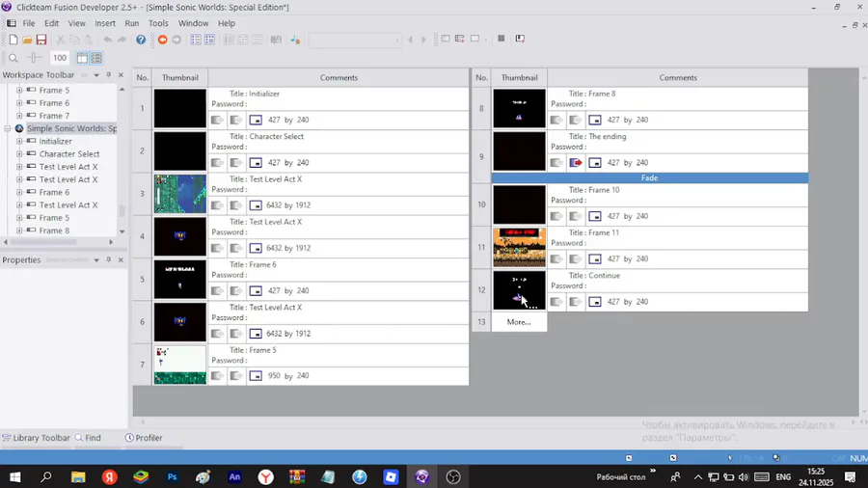The image size is (868, 488).
Task: Open the Storyboard Editor toolbar icon
Action: (196, 40)
